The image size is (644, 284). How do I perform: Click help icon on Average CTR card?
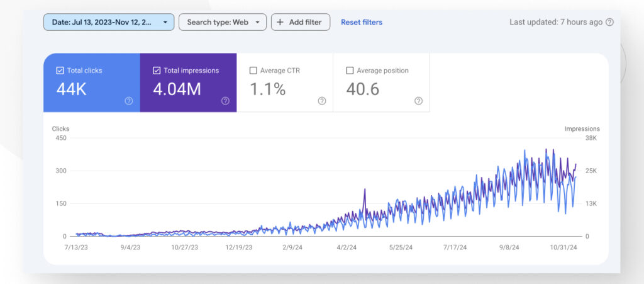[x=322, y=101]
